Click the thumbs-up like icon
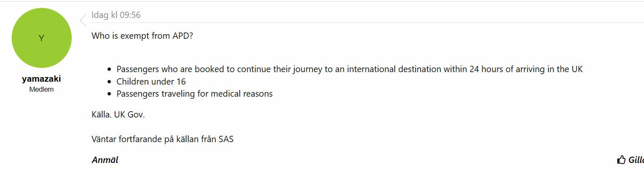This screenshot has height=170, width=644. (621, 160)
